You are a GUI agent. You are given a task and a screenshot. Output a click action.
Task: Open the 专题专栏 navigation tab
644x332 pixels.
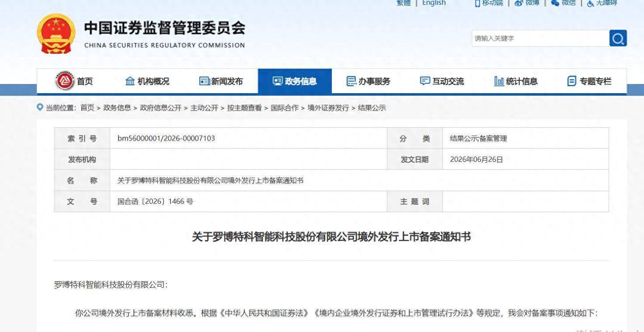[590, 81]
